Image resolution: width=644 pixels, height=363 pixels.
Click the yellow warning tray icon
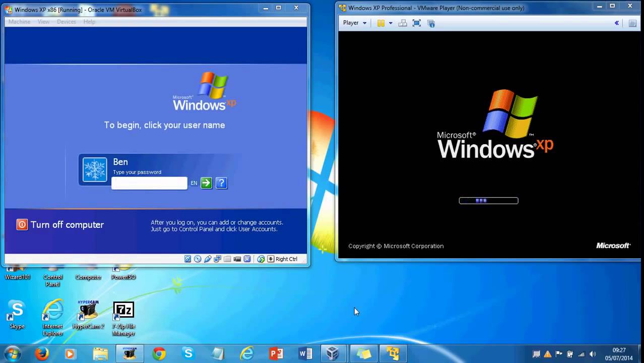click(548, 354)
